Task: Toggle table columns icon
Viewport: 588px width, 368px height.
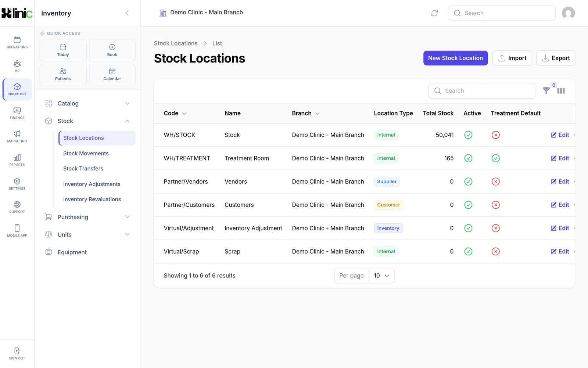Action: pyautogui.click(x=561, y=91)
